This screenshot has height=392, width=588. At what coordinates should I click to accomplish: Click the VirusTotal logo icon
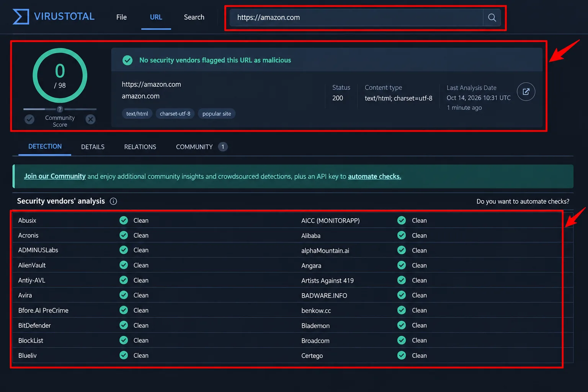21,17
